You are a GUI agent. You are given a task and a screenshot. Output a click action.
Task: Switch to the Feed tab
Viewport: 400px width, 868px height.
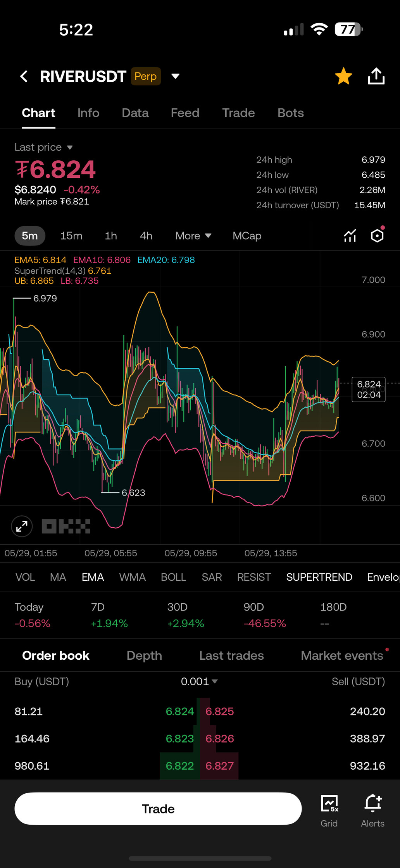point(185,113)
